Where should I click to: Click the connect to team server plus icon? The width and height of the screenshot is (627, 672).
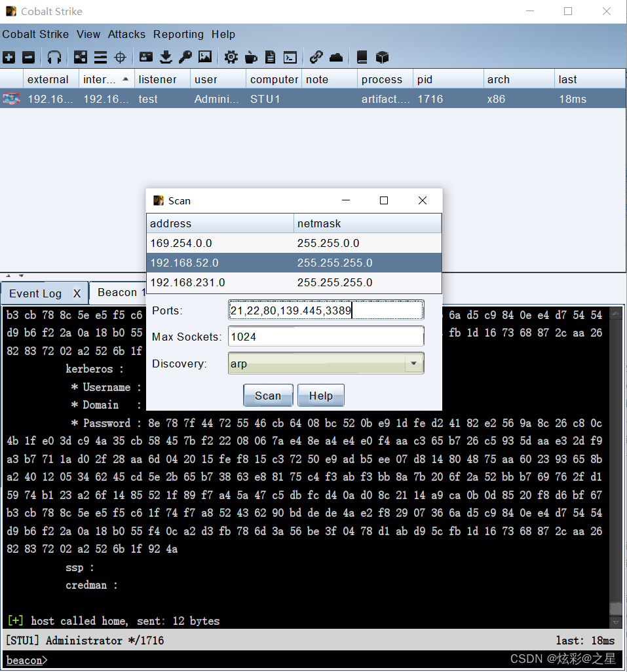click(9, 57)
